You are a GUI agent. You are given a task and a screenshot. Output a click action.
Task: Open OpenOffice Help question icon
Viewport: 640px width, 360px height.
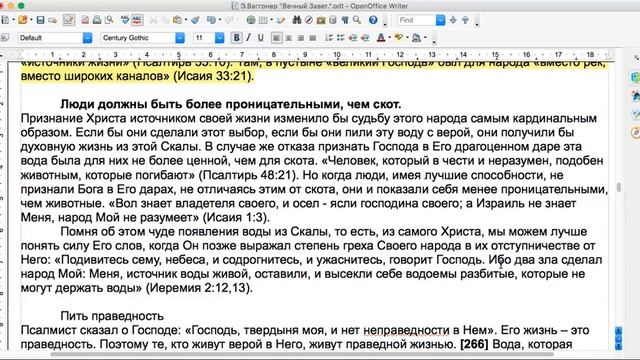373,20
